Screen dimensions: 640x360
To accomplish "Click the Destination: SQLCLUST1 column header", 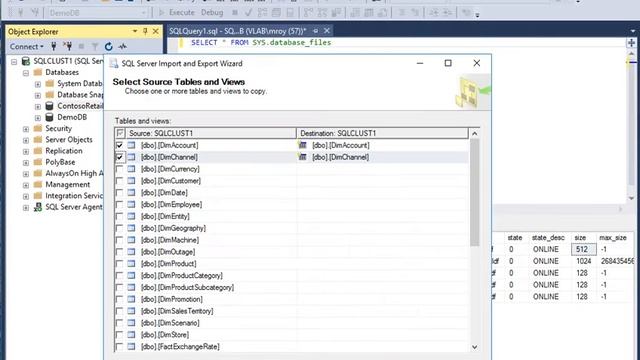I will pos(382,133).
